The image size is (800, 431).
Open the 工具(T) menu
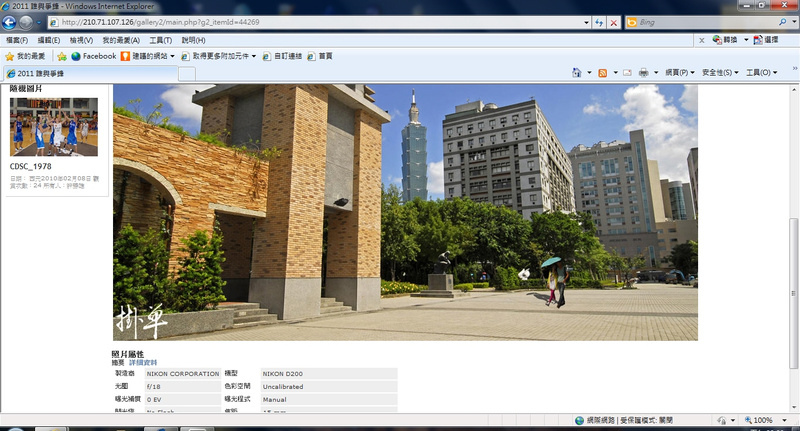click(160, 40)
